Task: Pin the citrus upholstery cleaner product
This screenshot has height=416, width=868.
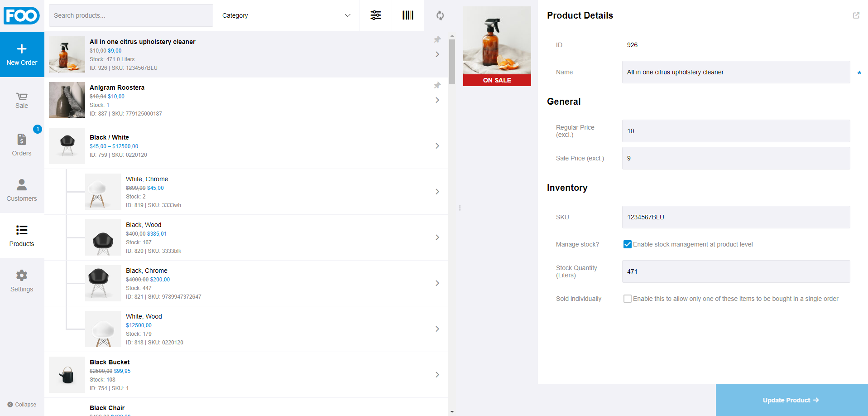Action: pos(437,39)
